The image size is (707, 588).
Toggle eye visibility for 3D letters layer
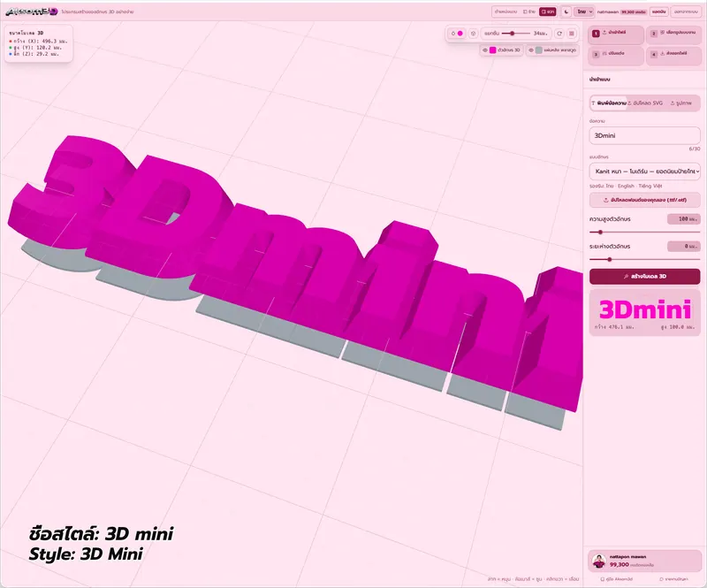tap(485, 50)
